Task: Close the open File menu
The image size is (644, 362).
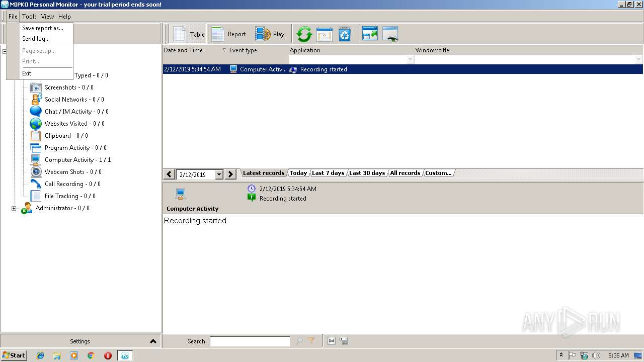Action: (13, 17)
